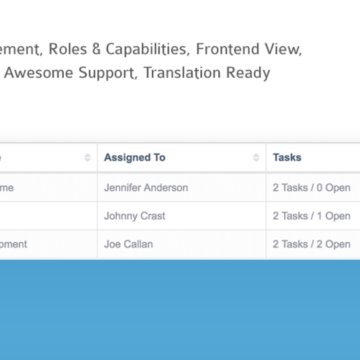Click the 2 Tasks / 0 Open cell
This screenshot has height=360, width=360.
coord(311,188)
